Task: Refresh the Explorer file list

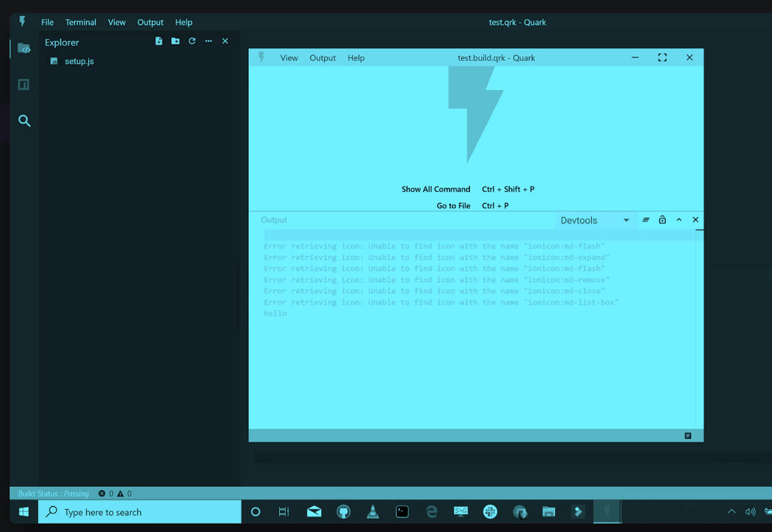Action: coord(192,41)
